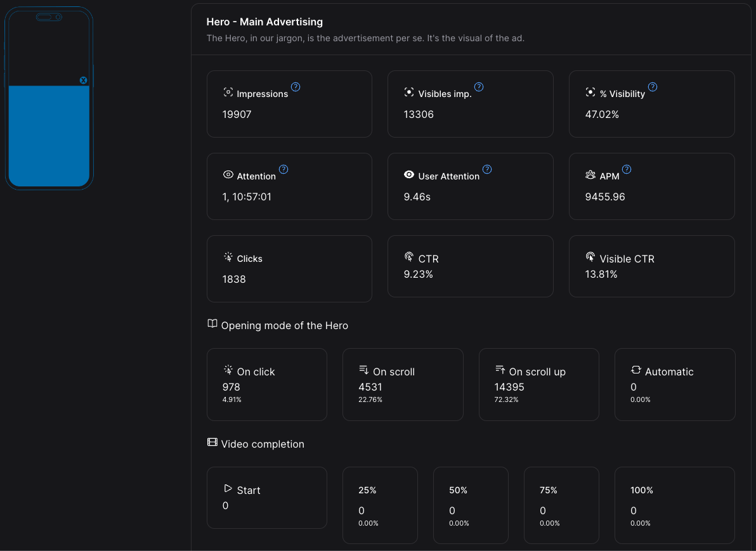Click the play icon in Start card
Image resolution: width=756 pixels, height=551 pixels.
point(228,489)
